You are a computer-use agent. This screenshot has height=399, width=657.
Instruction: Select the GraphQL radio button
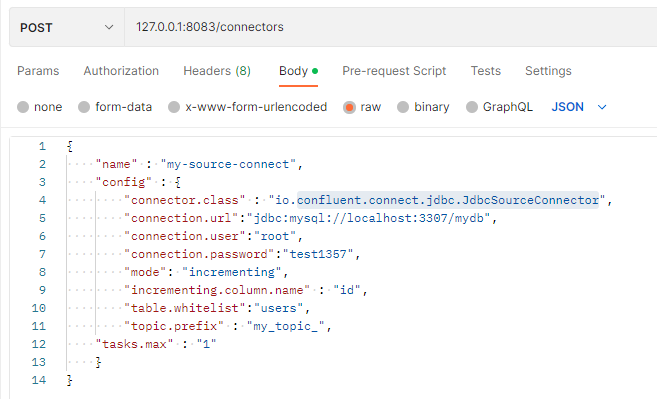tap(472, 107)
